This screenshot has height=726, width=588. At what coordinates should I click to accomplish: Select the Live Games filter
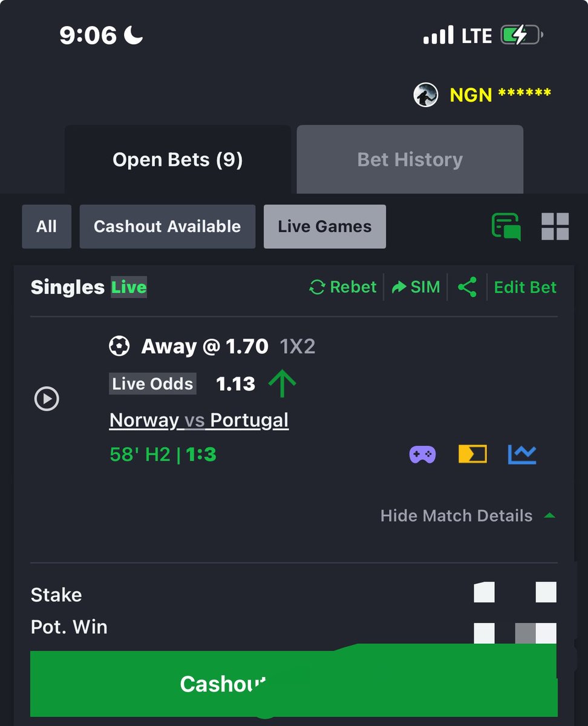(x=324, y=226)
